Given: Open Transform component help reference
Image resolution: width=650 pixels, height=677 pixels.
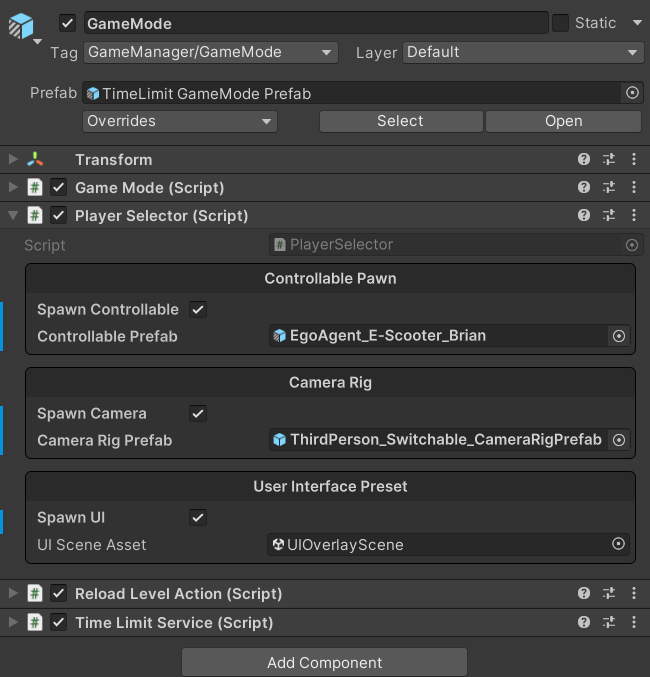Looking at the screenshot, I should pos(583,159).
